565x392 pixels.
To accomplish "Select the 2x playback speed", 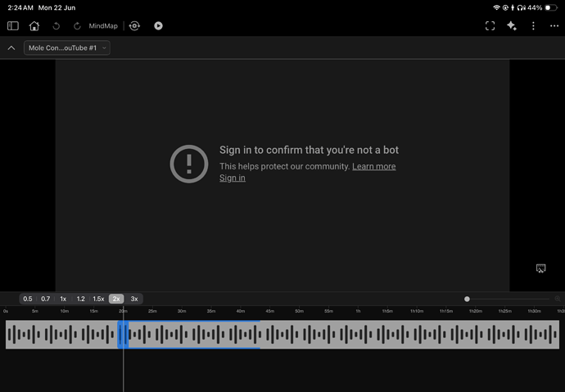I will 116,299.
